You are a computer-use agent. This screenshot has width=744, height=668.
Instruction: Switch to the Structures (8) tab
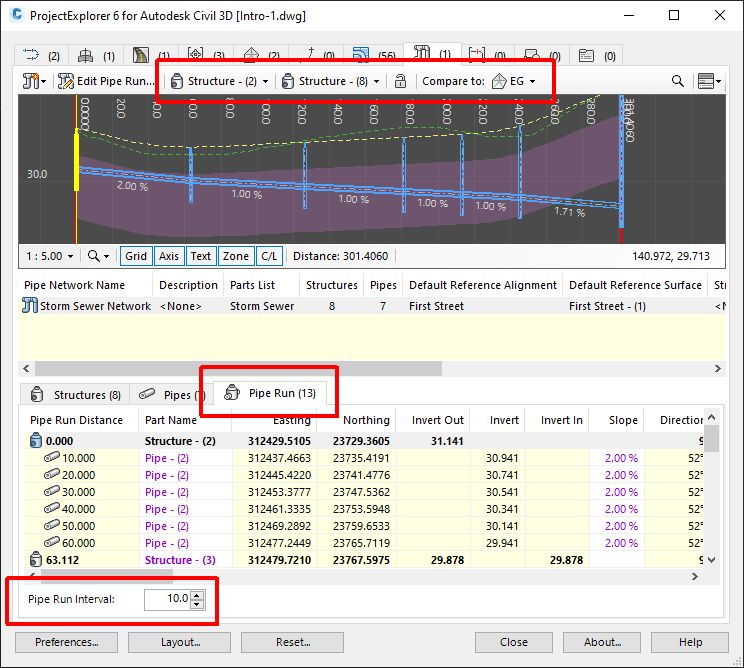point(75,394)
